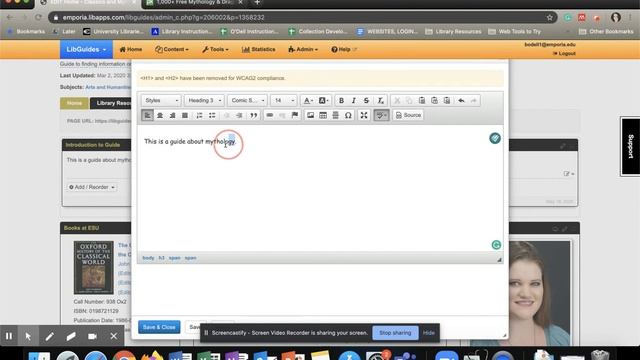Screen dimensions: 640x360
Task: Open the text color picker
Action: click(308, 100)
